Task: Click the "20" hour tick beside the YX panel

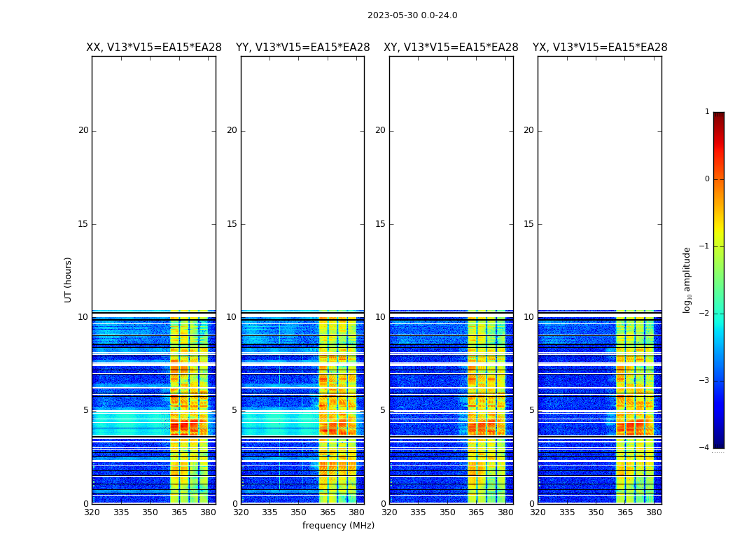Action: tap(528, 130)
